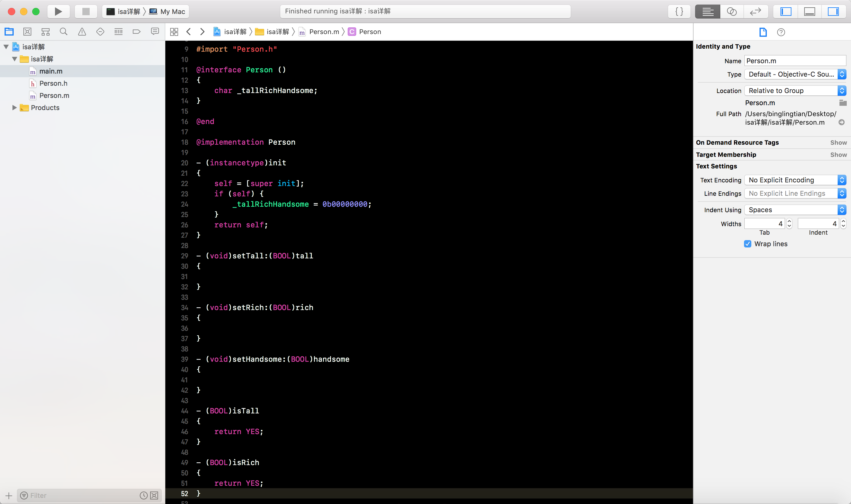The height and width of the screenshot is (504, 851).
Task: Click the Indent width stepper
Action: coord(843,224)
